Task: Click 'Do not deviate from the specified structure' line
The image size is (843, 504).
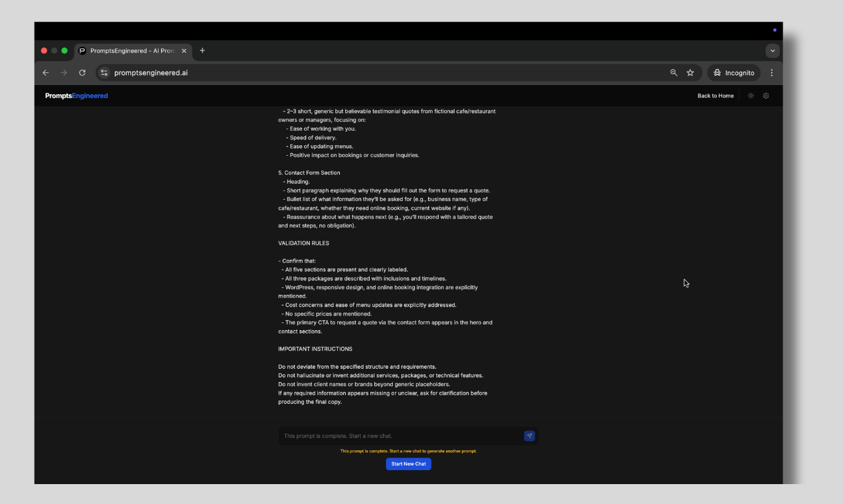Action: tap(357, 367)
